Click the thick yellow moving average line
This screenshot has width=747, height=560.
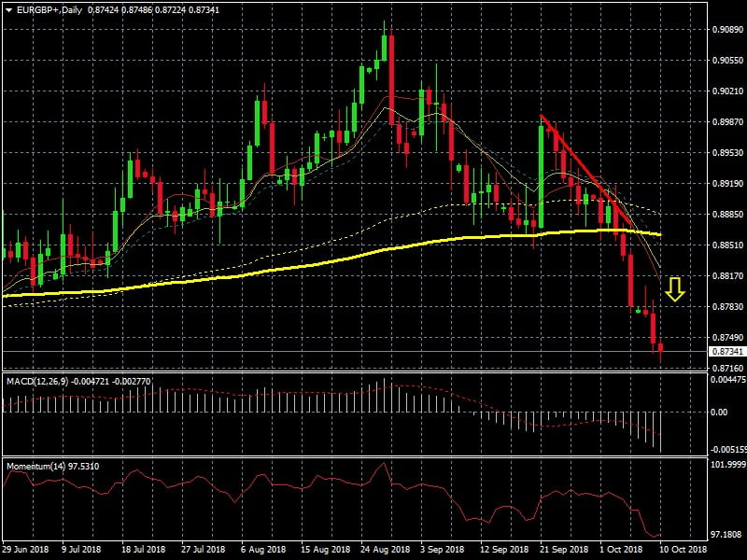280,271
